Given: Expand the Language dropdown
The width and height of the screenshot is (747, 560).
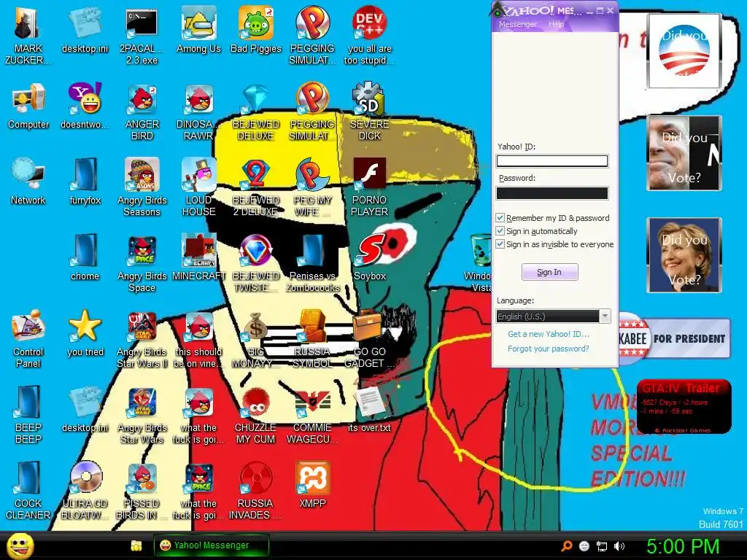Looking at the screenshot, I should pos(605,316).
